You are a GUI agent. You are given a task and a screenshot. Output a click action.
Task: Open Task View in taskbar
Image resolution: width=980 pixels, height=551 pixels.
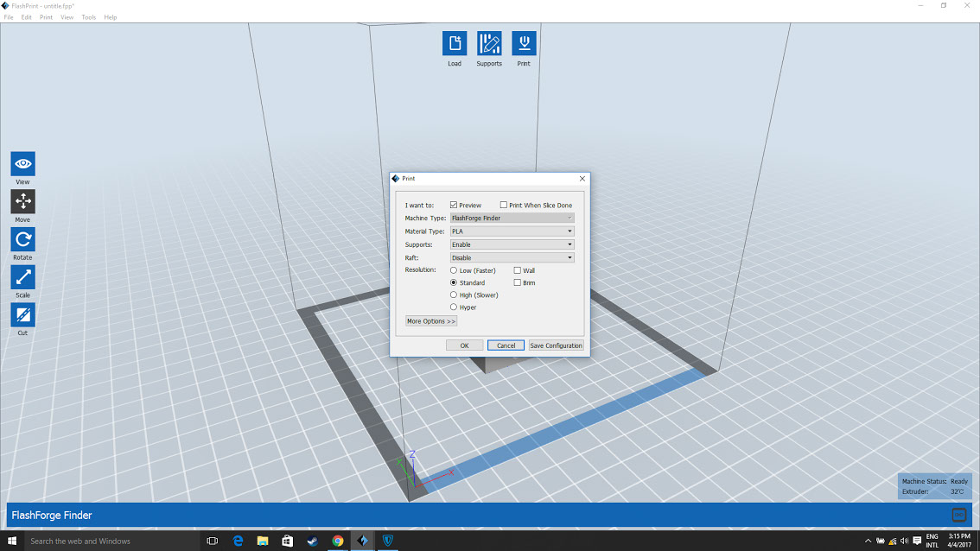213,541
